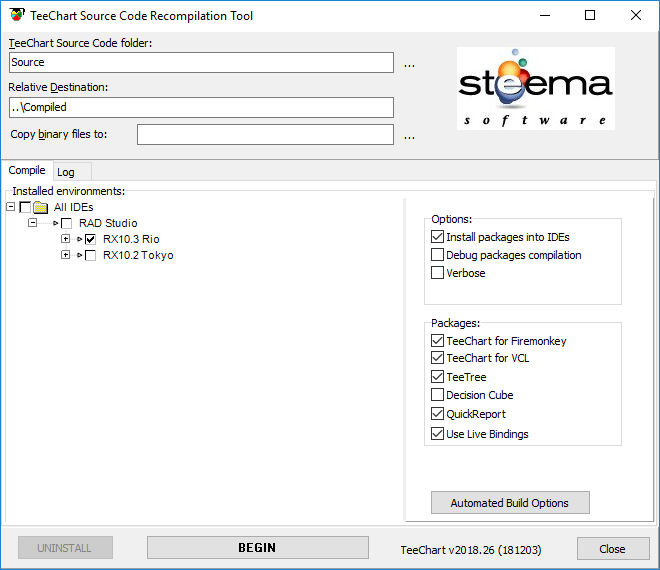Uncheck the TeeTree package

[x=437, y=376]
